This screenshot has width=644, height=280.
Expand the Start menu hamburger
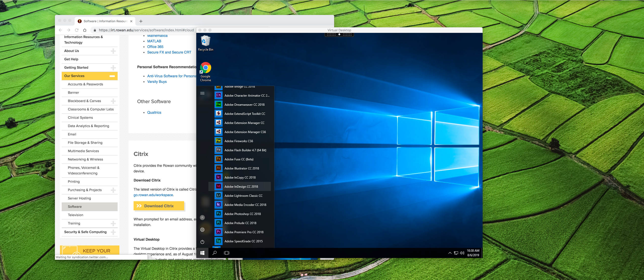pyautogui.click(x=202, y=93)
